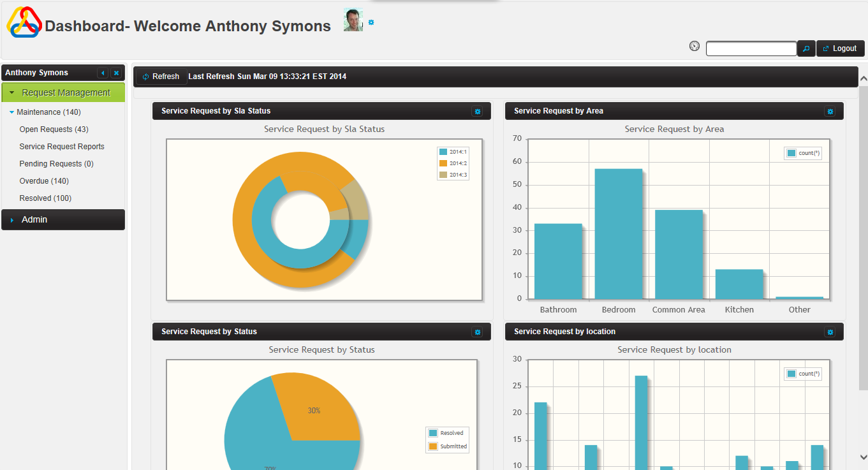Open settings for Service Request by Status panel
868x470 pixels.
tap(477, 332)
